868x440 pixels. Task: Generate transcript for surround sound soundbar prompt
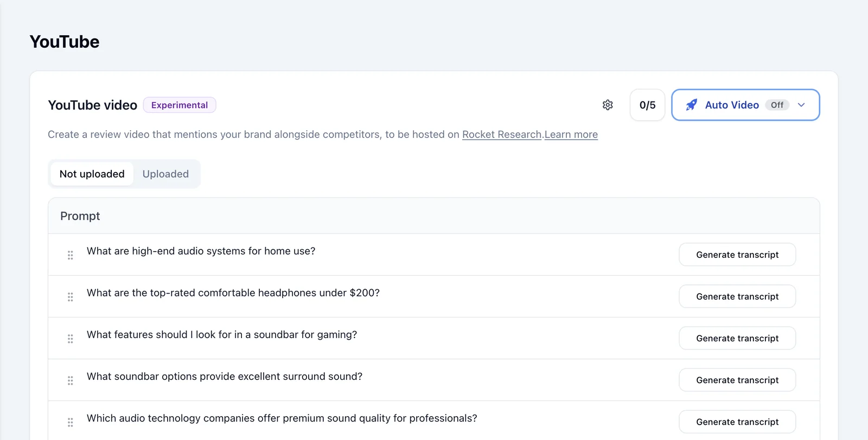click(737, 380)
